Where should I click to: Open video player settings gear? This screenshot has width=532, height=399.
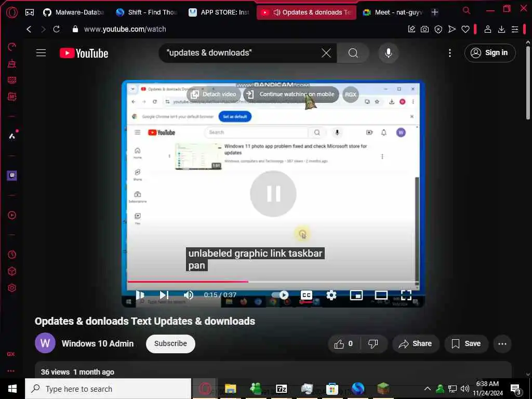click(331, 295)
